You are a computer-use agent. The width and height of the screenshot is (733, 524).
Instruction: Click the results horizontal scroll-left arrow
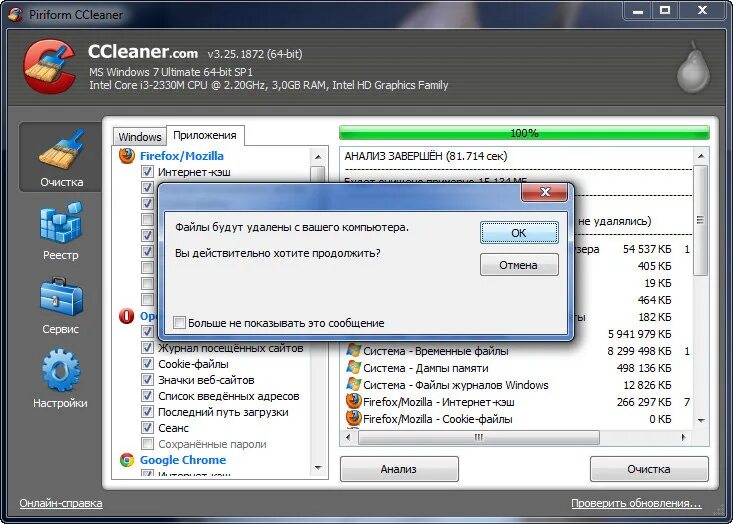tap(348, 438)
